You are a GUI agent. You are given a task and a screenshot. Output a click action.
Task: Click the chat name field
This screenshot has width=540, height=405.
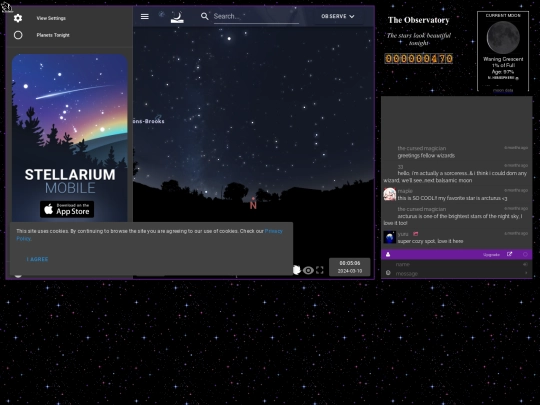[x=456, y=264]
